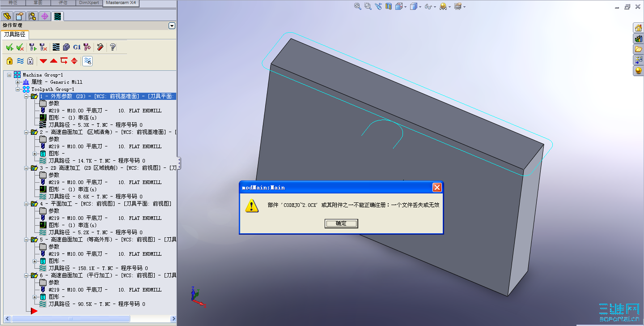This screenshot has width=644, height=326.
Task: Select all operations with green checkmark icon
Action: [9, 47]
